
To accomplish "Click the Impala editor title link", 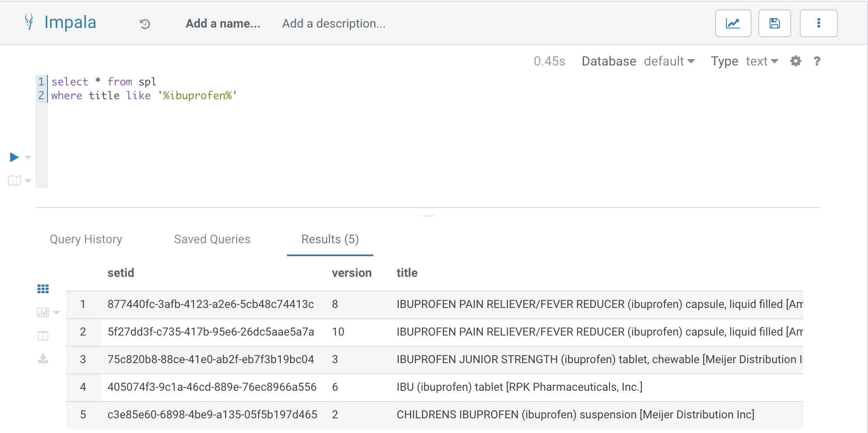I will click(x=70, y=22).
